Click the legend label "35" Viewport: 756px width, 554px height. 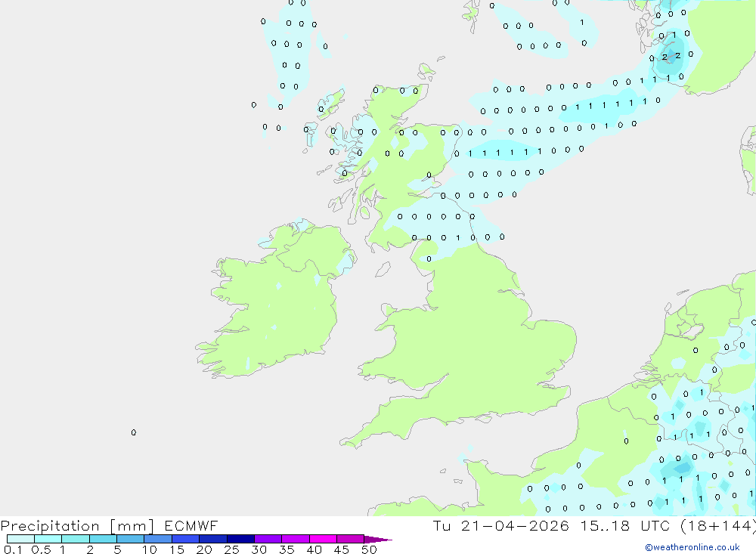287,549
